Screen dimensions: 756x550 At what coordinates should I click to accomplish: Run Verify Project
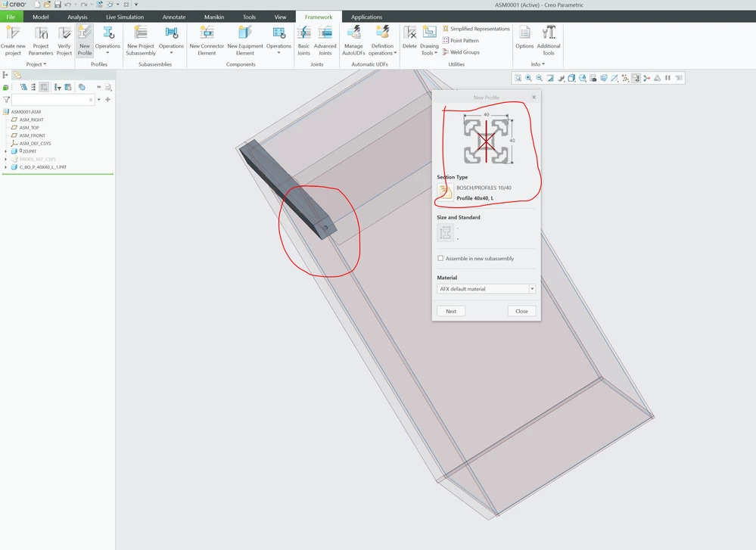coord(64,41)
